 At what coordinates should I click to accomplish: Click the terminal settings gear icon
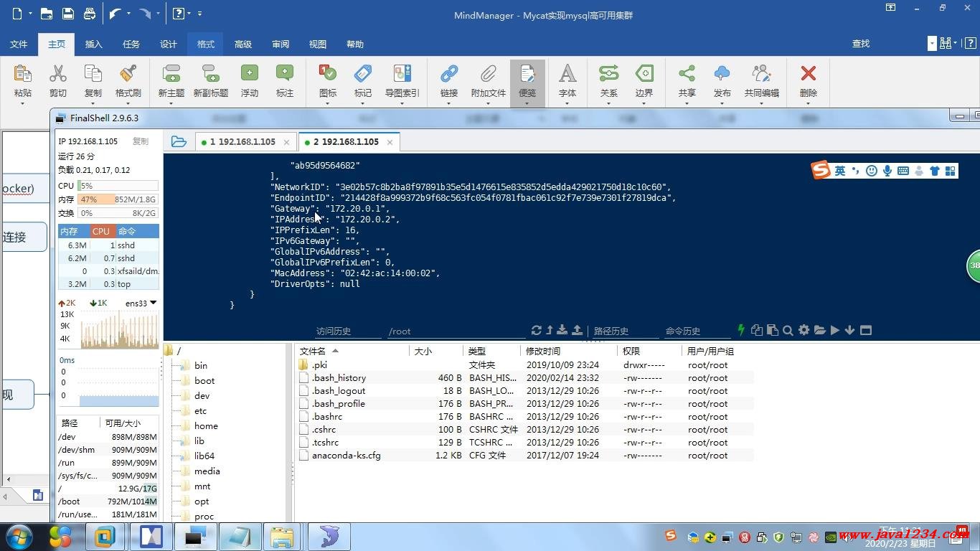804,330
